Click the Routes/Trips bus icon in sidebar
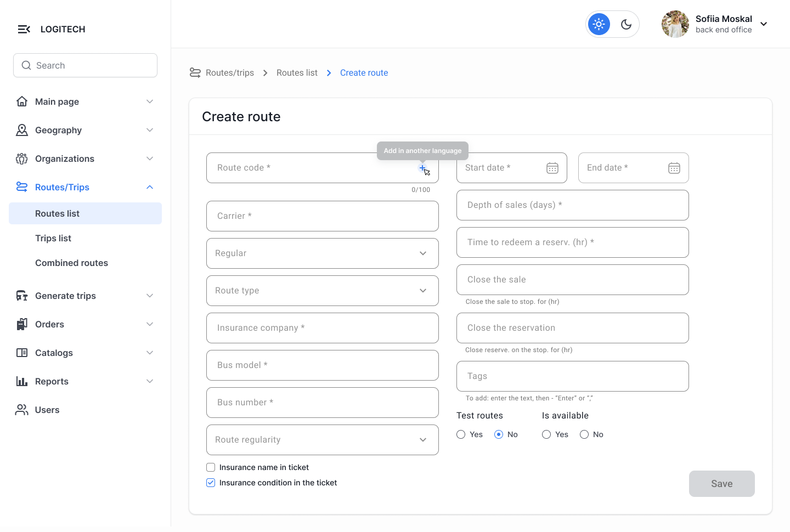790x532 pixels. 22,187
